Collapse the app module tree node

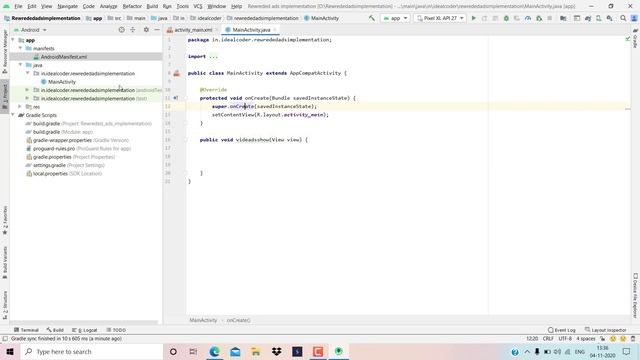pyautogui.click(x=13, y=40)
